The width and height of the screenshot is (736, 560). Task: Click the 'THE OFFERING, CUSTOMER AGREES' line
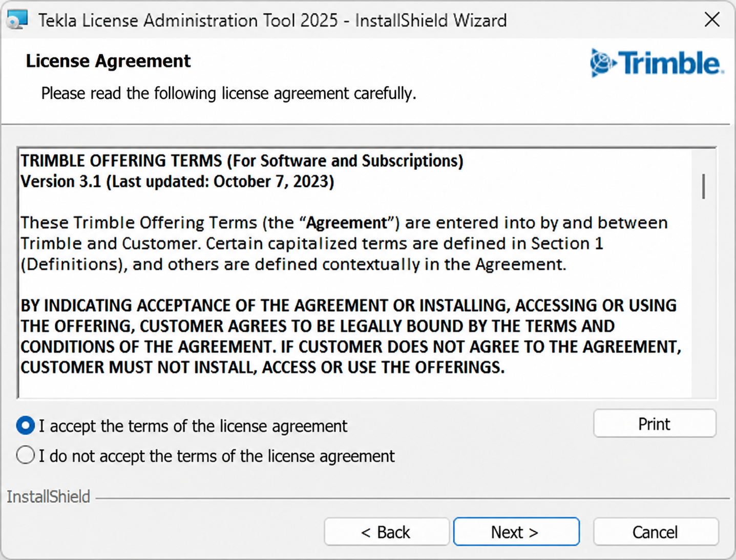318,326
